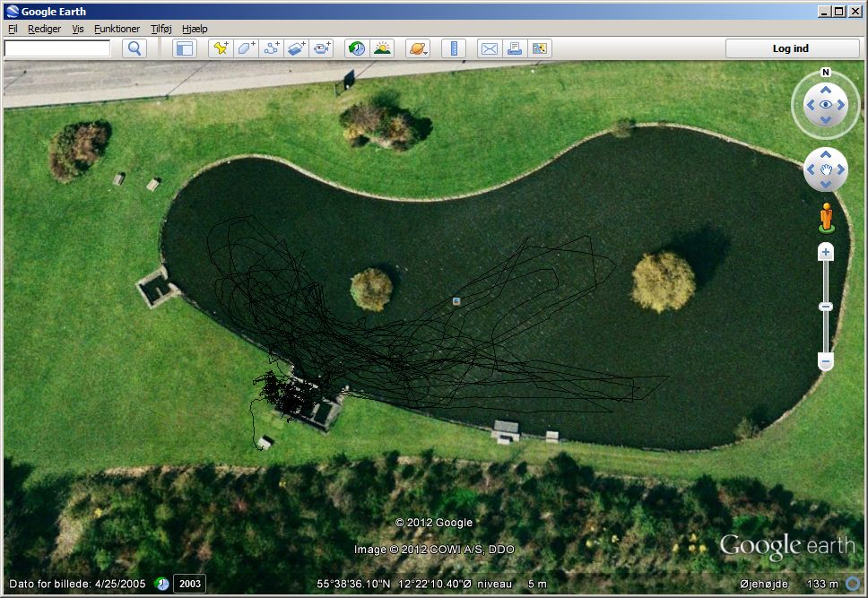Click the placemark icon in the pond
The width and height of the screenshot is (868, 598).
tap(456, 301)
